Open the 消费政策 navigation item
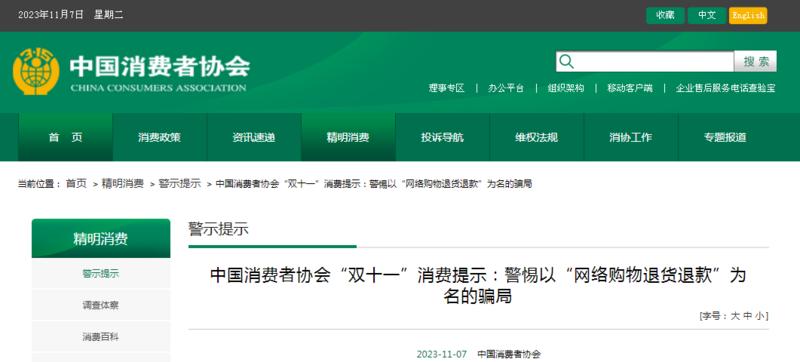The image size is (800, 362). point(159,137)
